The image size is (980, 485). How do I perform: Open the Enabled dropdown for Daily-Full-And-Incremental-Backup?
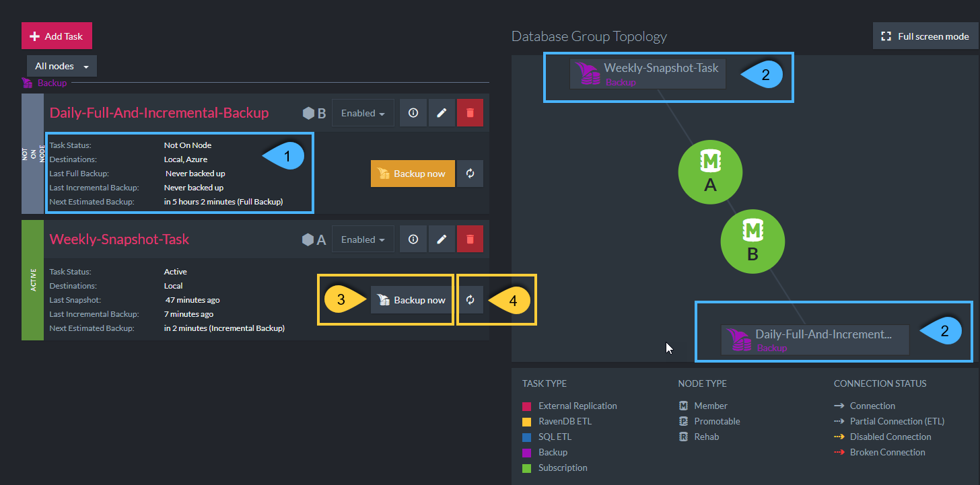tap(363, 113)
